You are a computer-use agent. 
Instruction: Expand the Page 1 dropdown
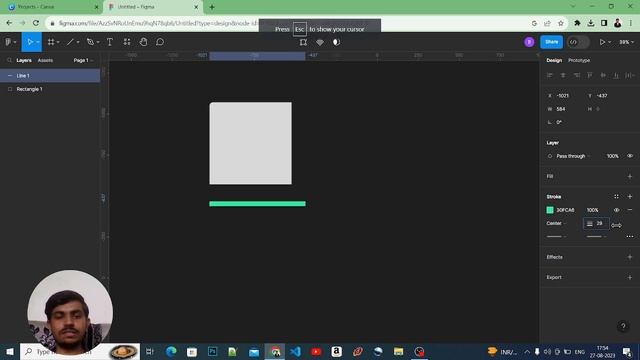tap(83, 60)
